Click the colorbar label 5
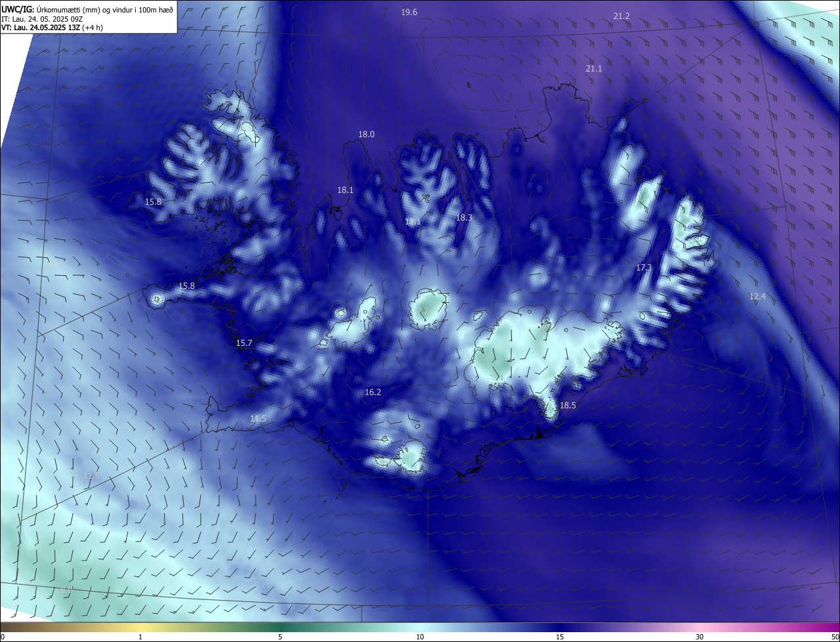 [280, 637]
